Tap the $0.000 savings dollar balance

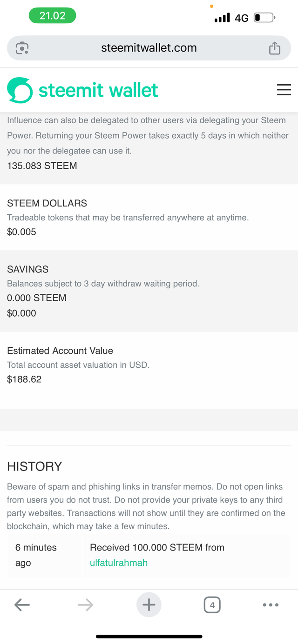[21, 313]
